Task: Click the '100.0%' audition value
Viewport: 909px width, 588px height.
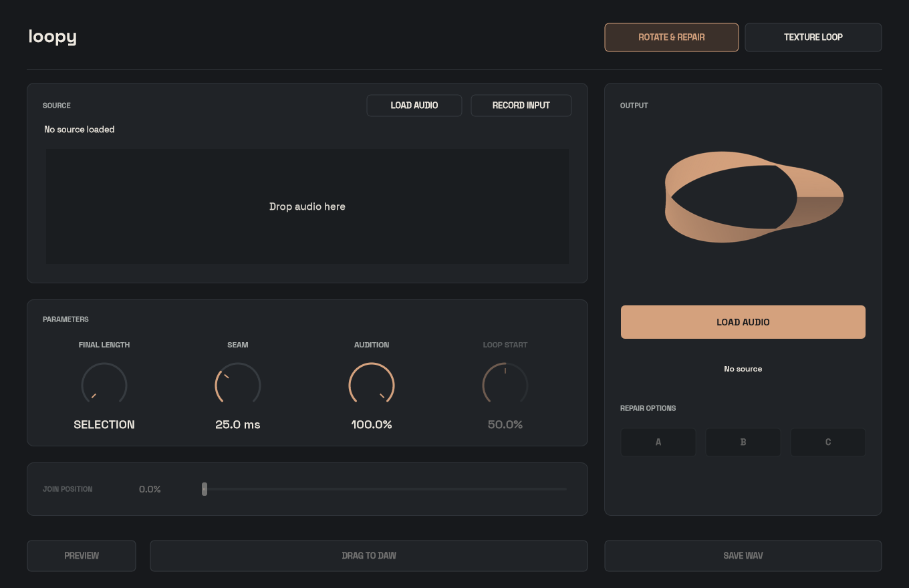Action: point(372,425)
